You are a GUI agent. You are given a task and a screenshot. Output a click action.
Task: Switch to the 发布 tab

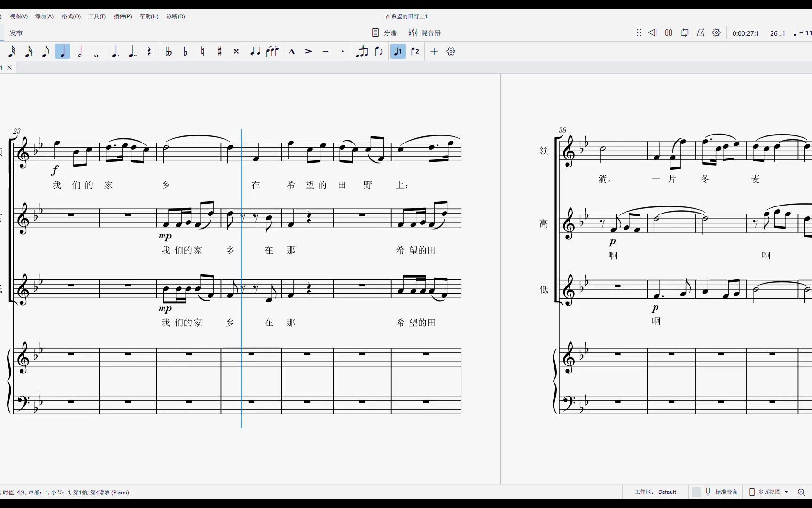[16, 33]
